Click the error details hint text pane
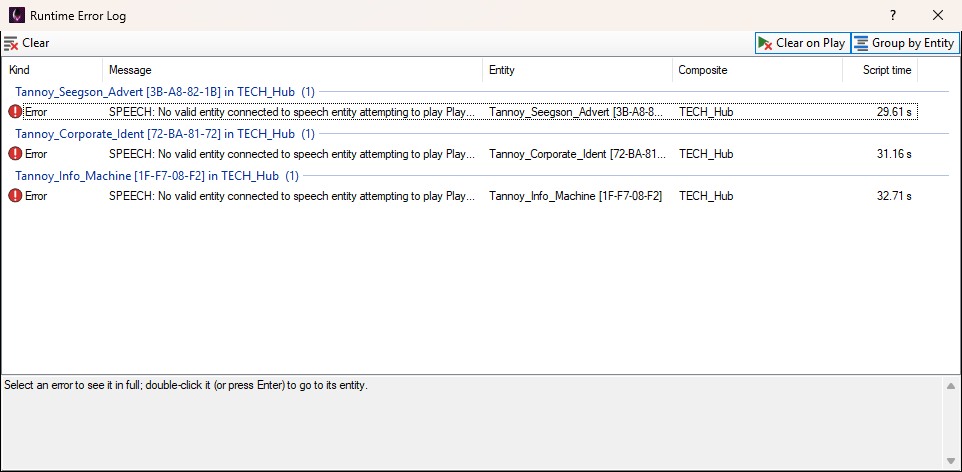Image resolution: width=962 pixels, height=472 pixels. tap(471, 423)
